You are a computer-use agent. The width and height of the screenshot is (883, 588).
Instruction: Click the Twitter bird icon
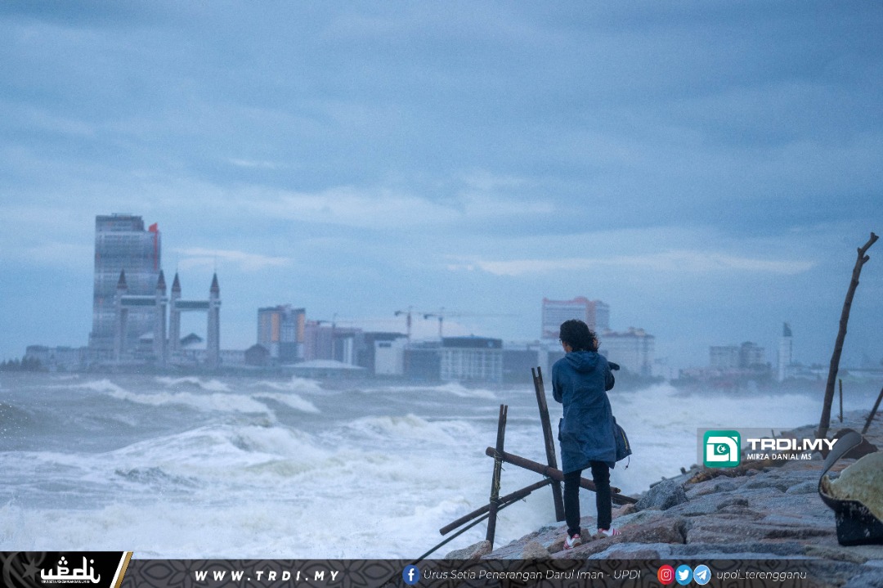coord(684,575)
